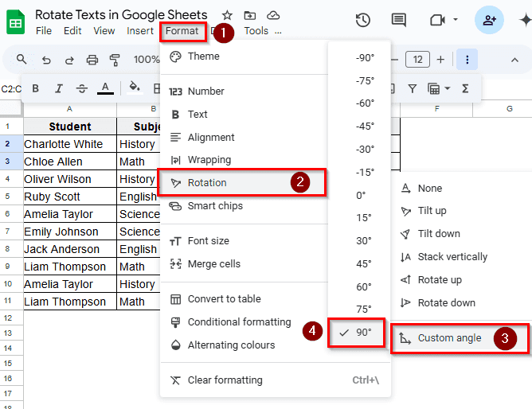Click the version history clock icon

tap(363, 20)
